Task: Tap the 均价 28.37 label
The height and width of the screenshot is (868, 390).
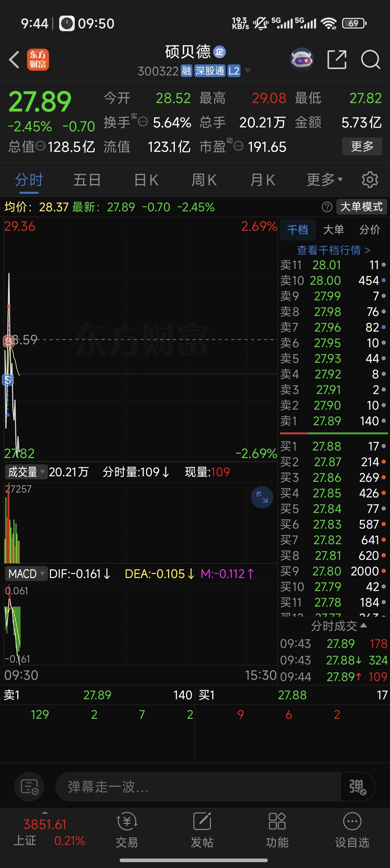Action: (x=36, y=207)
